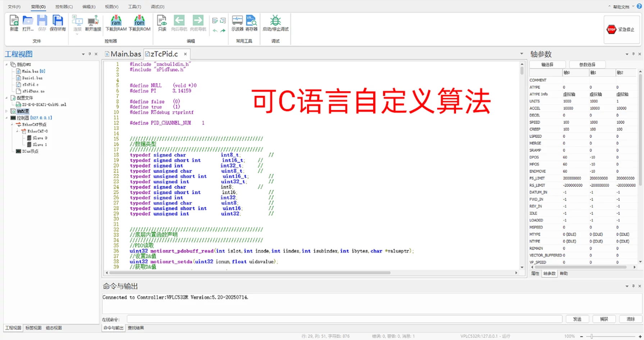Click the uncomment-lines icon in edit group
Screen dimensions: 644x340
pyautogui.click(x=223, y=21)
